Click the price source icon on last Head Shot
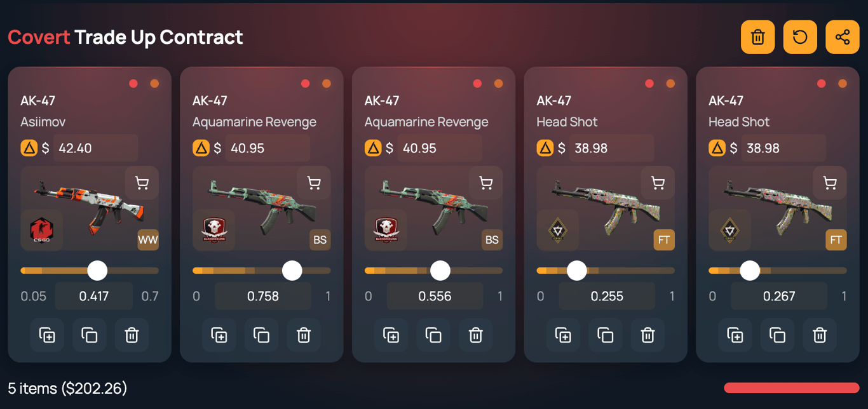This screenshot has width=868, height=409. pos(717,148)
